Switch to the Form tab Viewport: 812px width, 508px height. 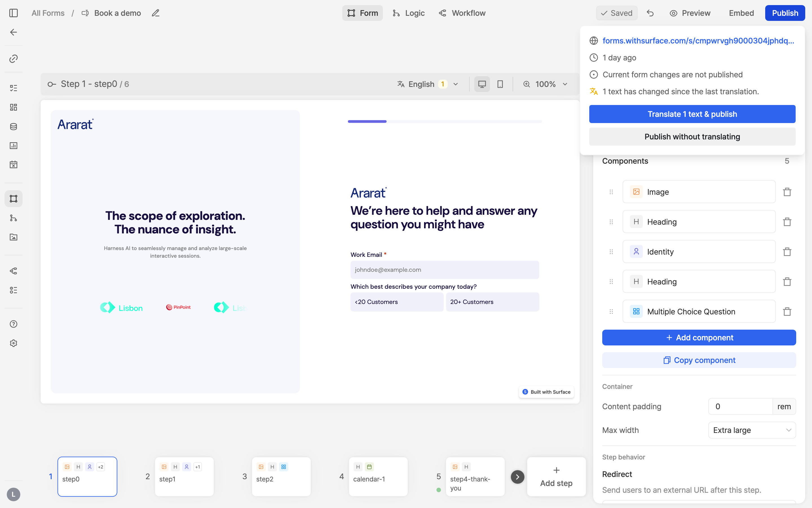(x=362, y=13)
